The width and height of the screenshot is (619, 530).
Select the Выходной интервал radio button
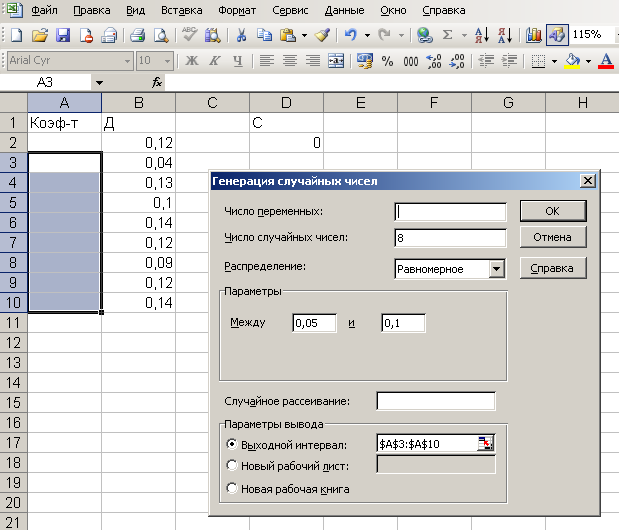pos(232,444)
